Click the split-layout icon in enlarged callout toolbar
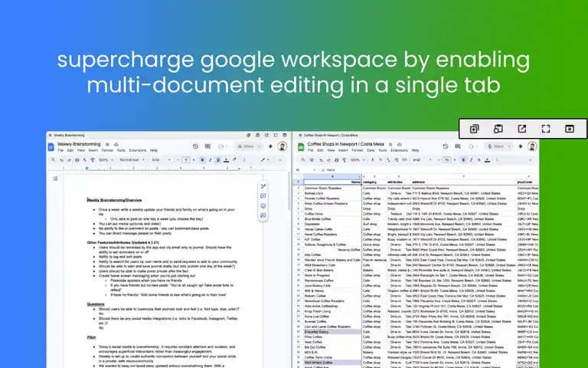Image resolution: width=588 pixels, height=368 pixels. [x=498, y=129]
